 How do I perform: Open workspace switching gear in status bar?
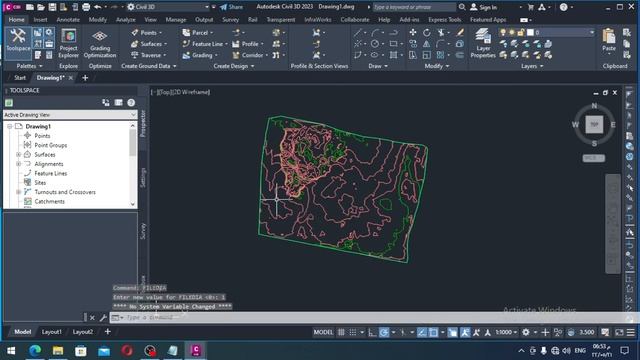526,332
